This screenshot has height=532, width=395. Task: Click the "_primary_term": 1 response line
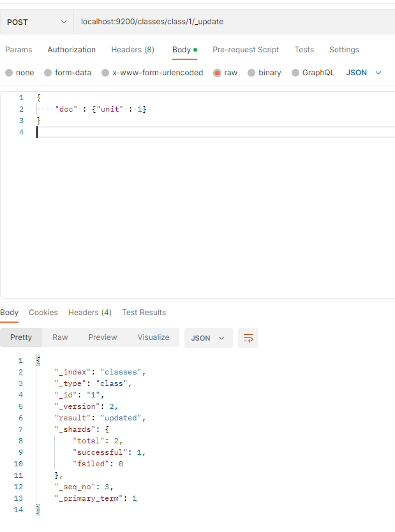[96, 498]
